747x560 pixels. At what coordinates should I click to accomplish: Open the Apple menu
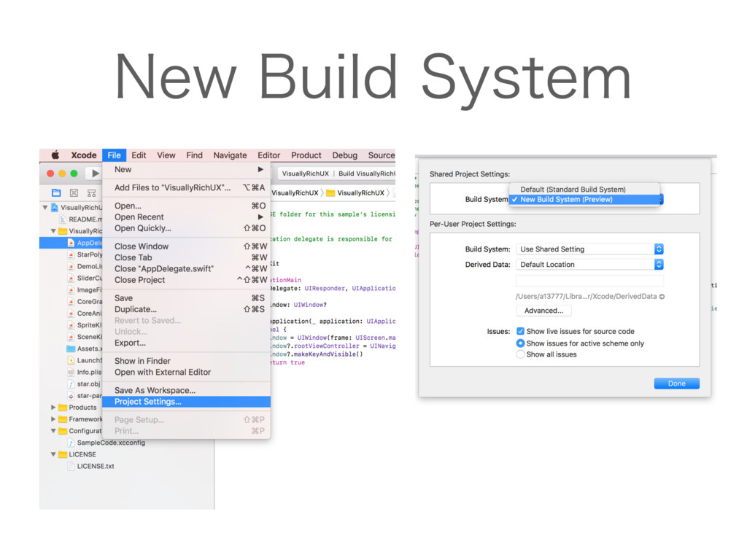click(55, 155)
